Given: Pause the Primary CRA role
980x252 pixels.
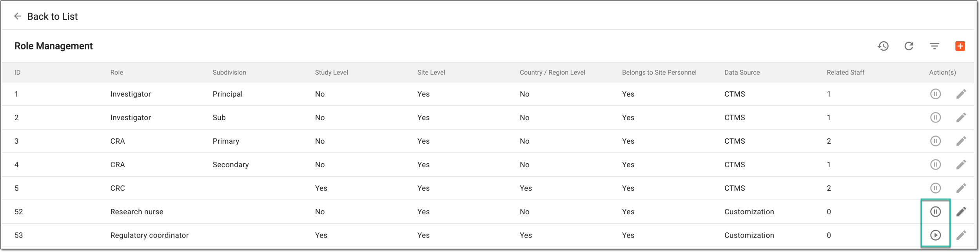Looking at the screenshot, I should tap(935, 141).
